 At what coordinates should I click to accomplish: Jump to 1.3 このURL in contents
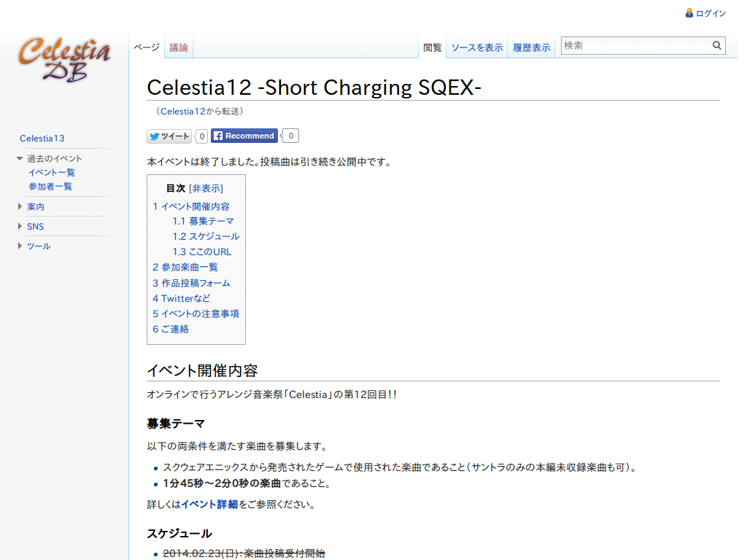coord(201,252)
